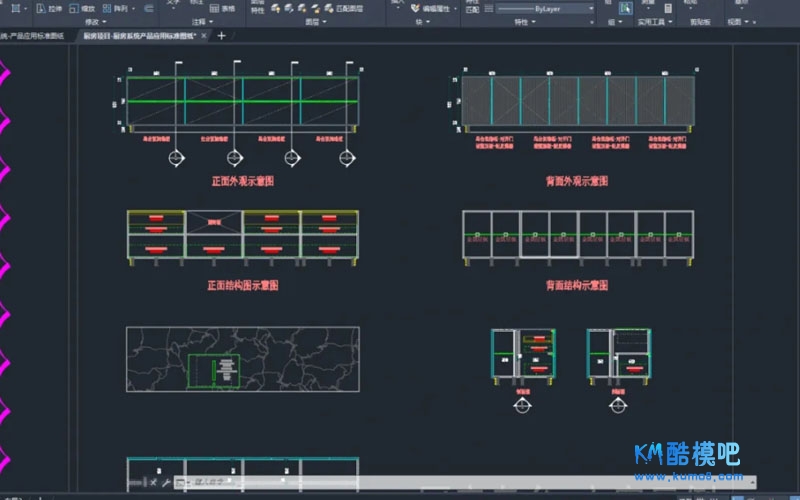Select the Scale (缩放) tool
Screen dimensions: 800x500
(x=76, y=8)
